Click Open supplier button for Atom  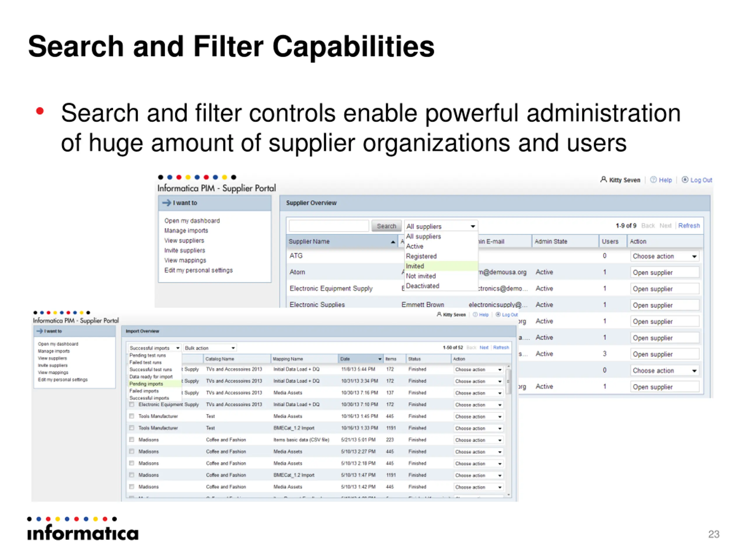tap(664, 272)
